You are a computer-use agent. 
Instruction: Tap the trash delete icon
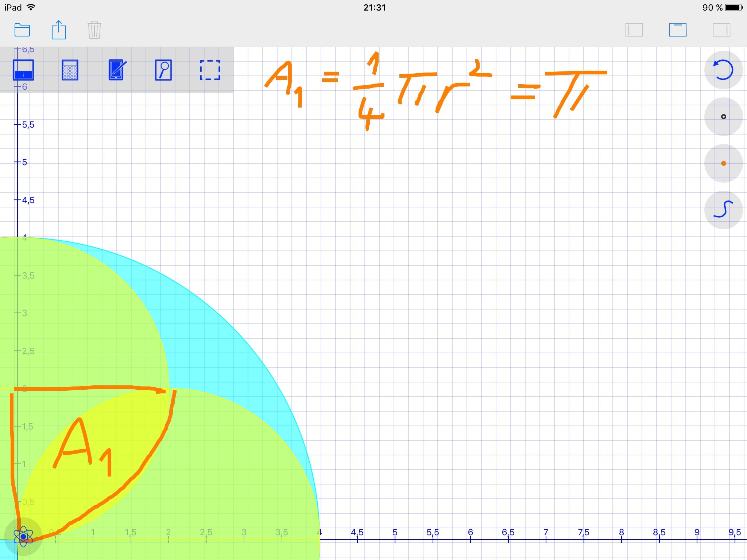pos(94,30)
